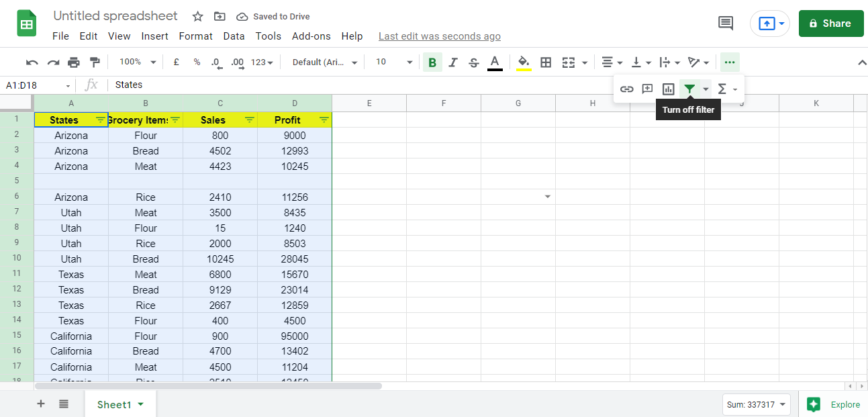868x417 pixels.
Task: Format as currency with £ icon
Action: pos(176,62)
